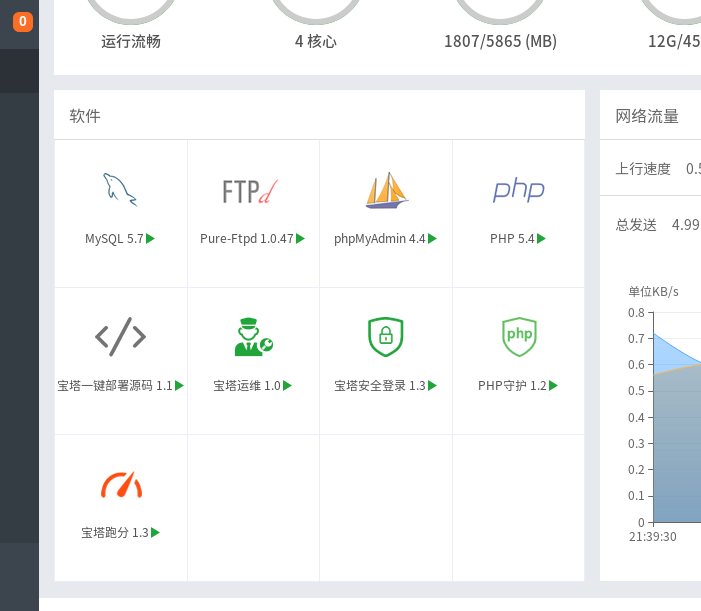701x611 pixels.
Task: Open the MySQL 5.7 label link
Action: (114, 239)
